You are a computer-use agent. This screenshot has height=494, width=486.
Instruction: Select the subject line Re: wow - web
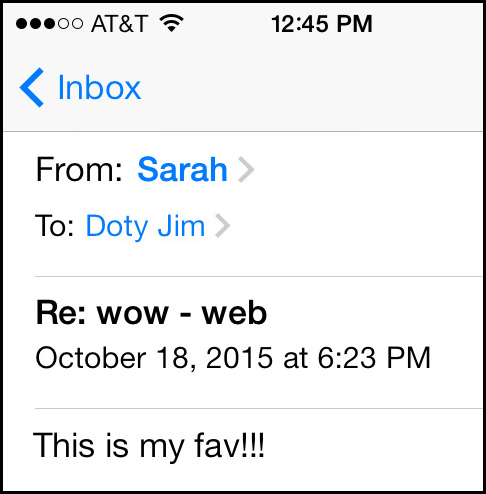click(151, 313)
